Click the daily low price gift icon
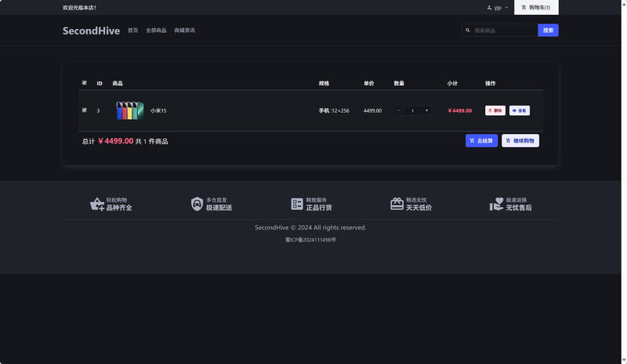The image size is (627, 364). pos(397,204)
